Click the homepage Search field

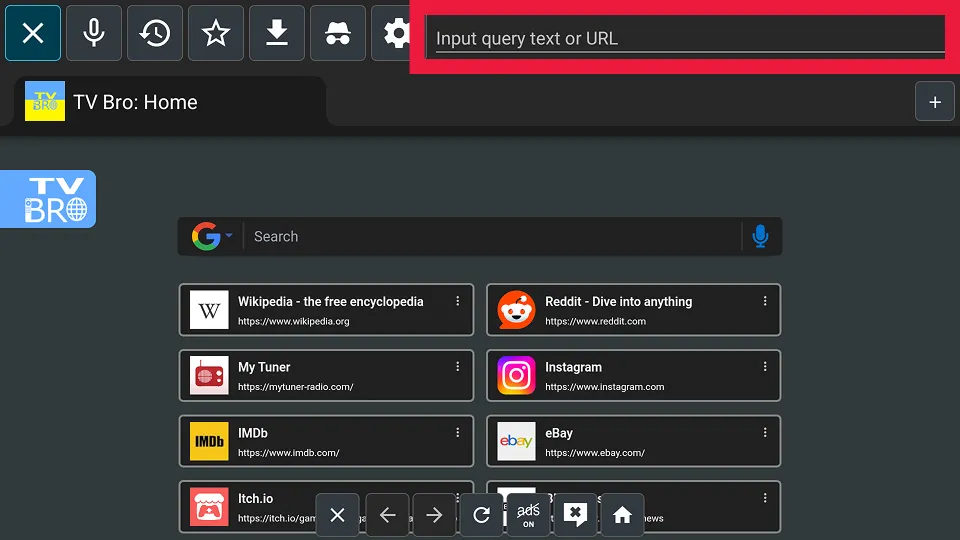pyautogui.click(x=493, y=236)
